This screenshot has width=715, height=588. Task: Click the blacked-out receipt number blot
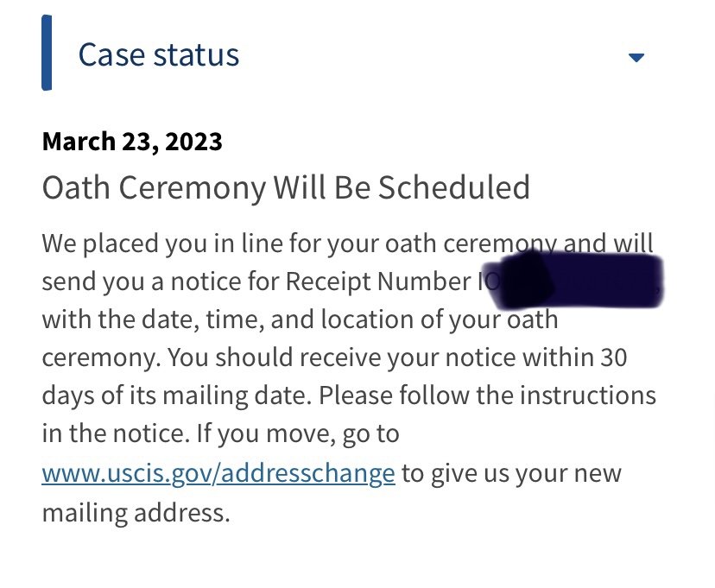[x=573, y=280]
